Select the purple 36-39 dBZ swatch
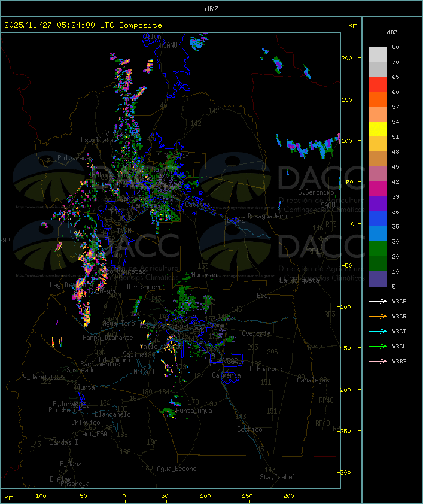 tap(378, 204)
